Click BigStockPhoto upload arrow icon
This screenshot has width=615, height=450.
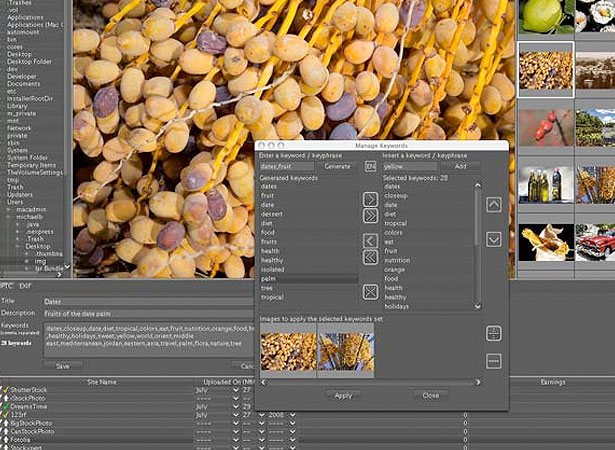point(5,423)
